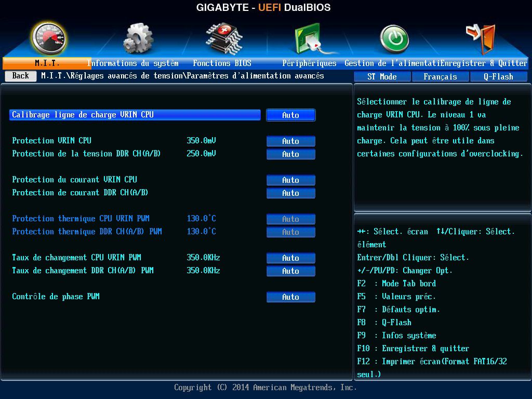Image resolution: width=532 pixels, height=399 pixels.
Task: Set Auto value of Protection du courant VRIN CPU
Action: [291, 180]
